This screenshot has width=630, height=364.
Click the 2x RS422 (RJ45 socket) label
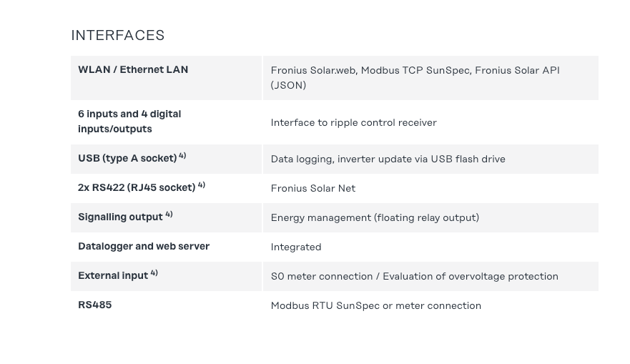pos(137,187)
